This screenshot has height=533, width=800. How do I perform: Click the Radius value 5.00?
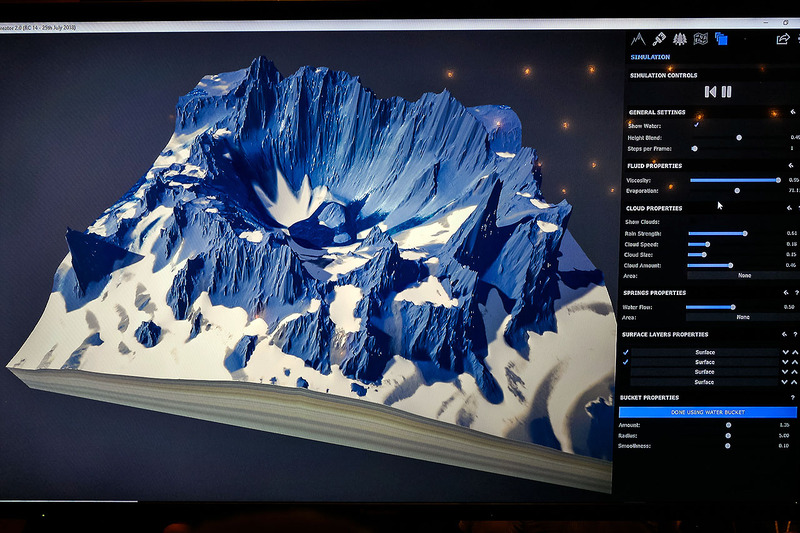(784, 436)
